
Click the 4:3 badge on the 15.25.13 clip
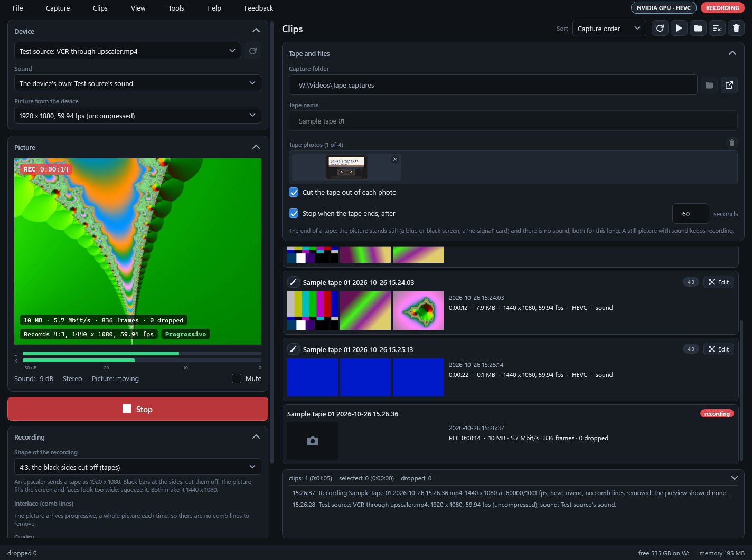pos(691,349)
